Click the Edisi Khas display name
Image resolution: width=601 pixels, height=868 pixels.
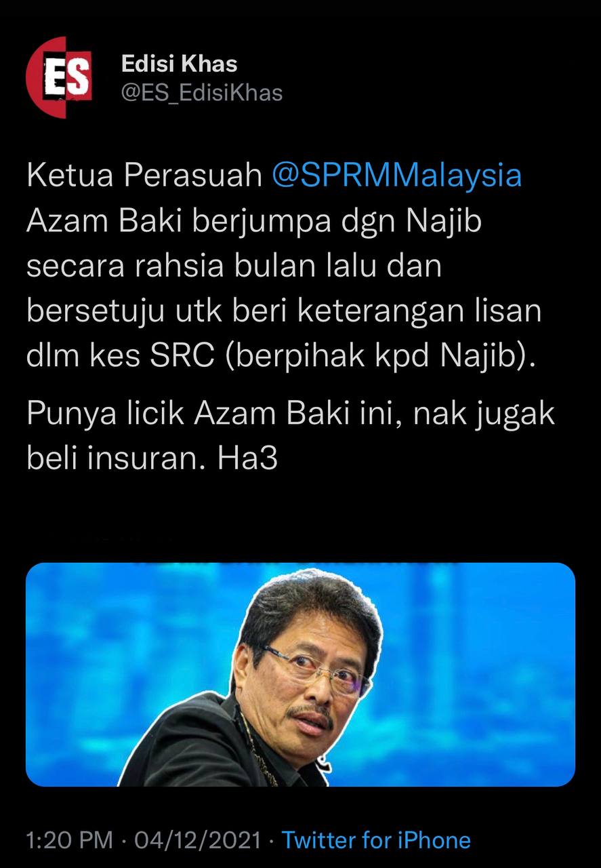[x=180, y=64]
